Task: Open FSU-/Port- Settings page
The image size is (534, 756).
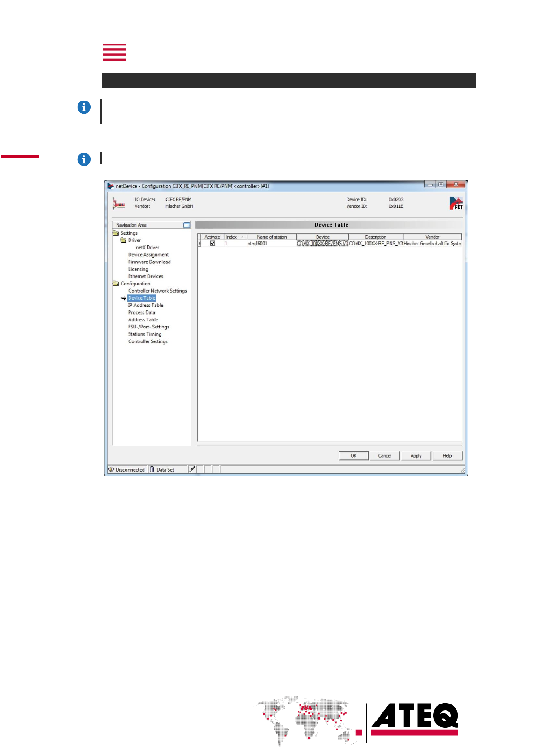Action: tap(148, 327)
